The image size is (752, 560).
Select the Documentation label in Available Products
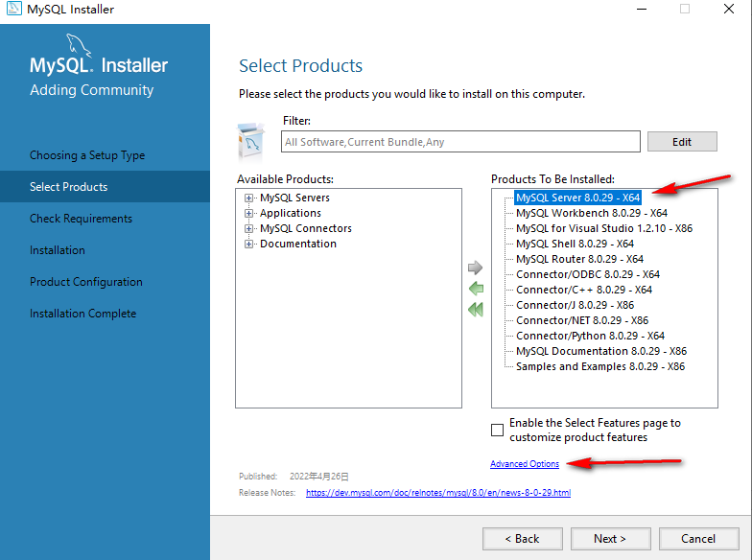[x=298, y=244]
